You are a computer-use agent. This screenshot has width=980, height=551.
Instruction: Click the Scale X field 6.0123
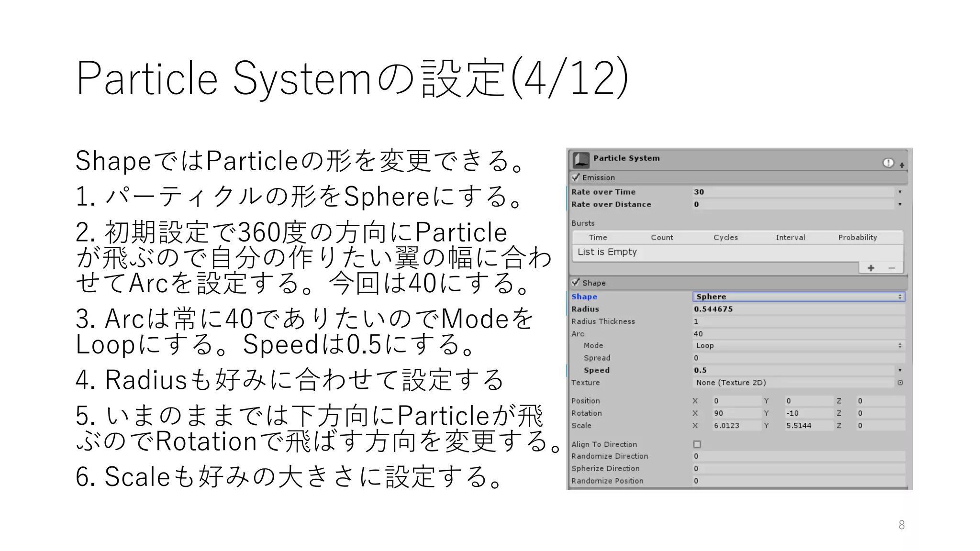pos(736,426)
